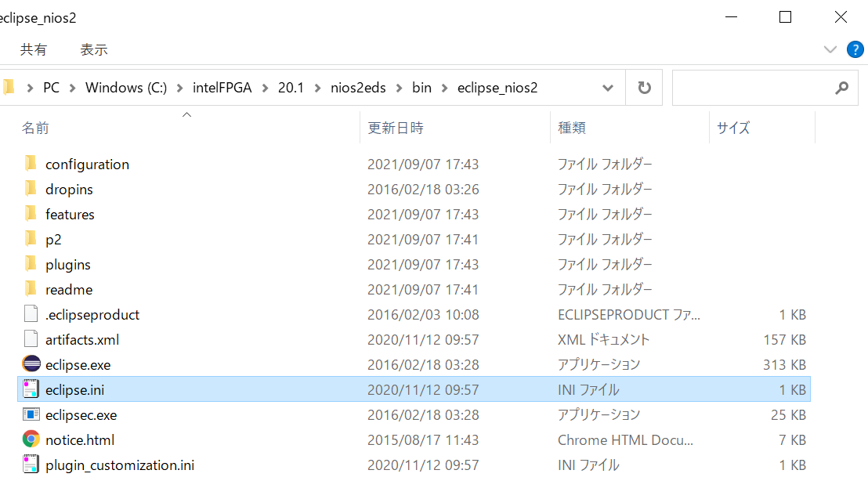Click the Chrome HTML Docu... type cell
Image resolution: width=868 pixels, height=499 pixels.
pos(625,439)
